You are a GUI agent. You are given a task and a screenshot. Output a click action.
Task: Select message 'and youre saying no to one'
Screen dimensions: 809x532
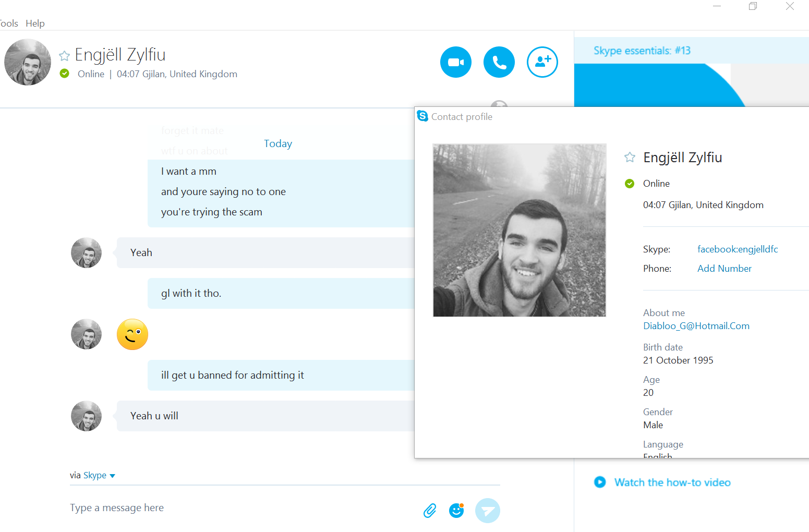pos(223,191)
